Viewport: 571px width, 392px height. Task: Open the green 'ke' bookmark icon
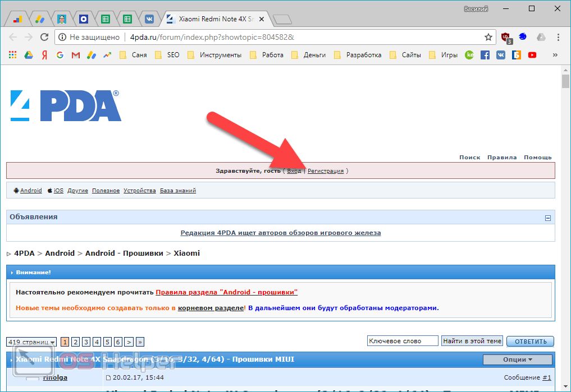coord(469,55)
